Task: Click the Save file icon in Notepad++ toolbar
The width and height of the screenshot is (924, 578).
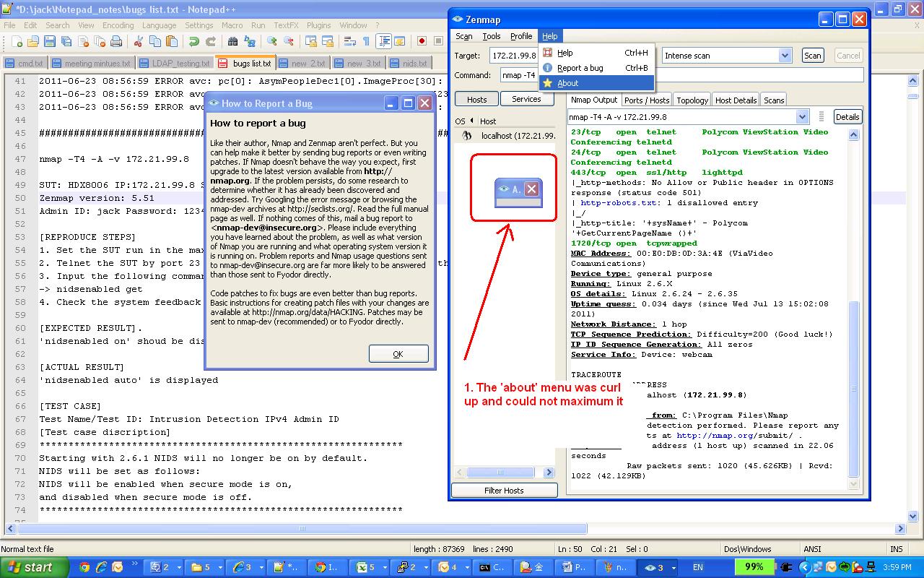Action: (x=50, y=42)
